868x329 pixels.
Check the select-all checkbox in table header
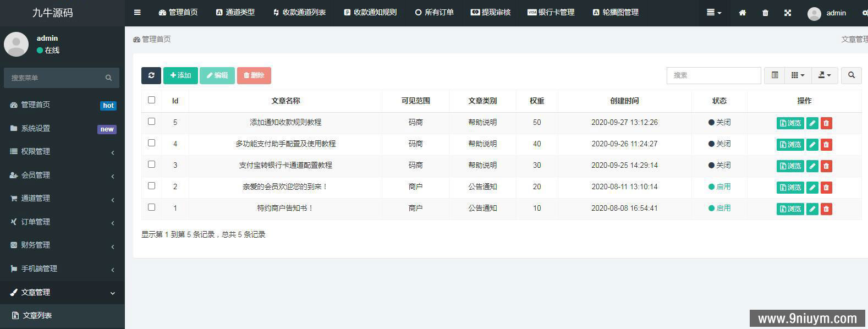click(x=152, y=100)
